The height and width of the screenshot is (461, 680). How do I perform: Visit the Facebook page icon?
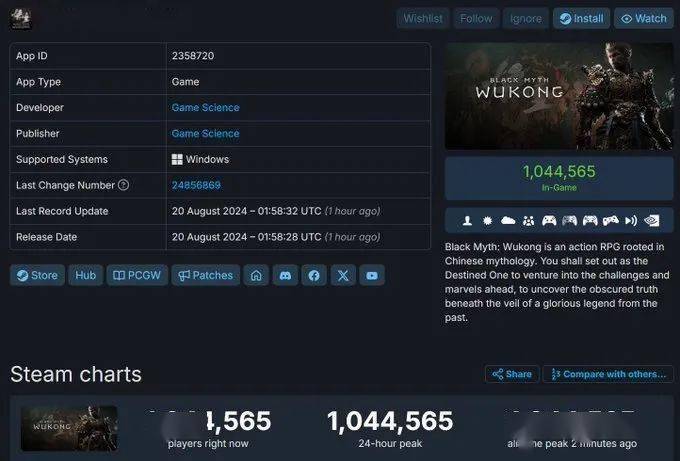[x=314, y=275]
